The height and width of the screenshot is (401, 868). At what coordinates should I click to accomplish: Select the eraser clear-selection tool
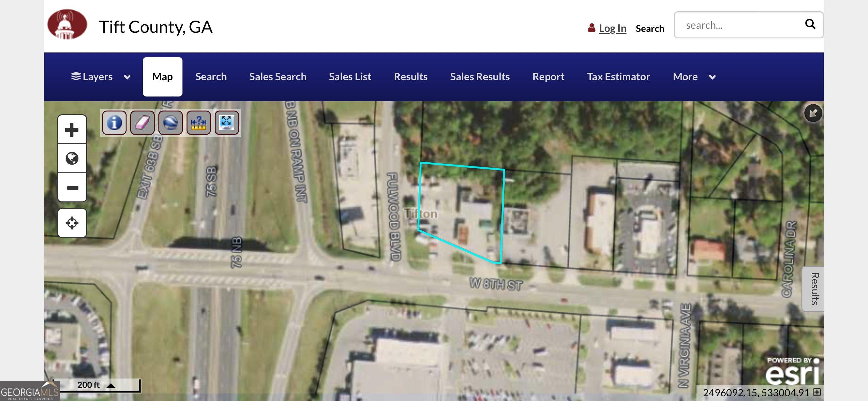[x=142, y=122]
